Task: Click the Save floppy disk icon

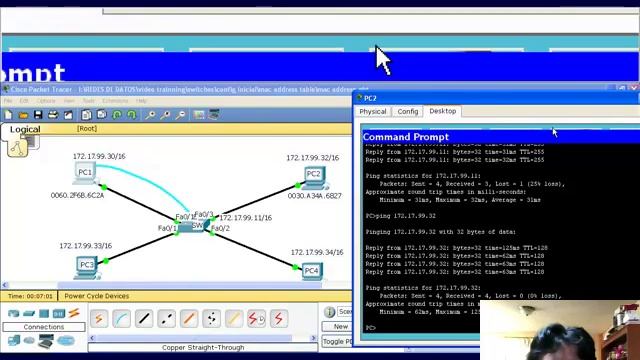Action: click(x=38, y=115)
